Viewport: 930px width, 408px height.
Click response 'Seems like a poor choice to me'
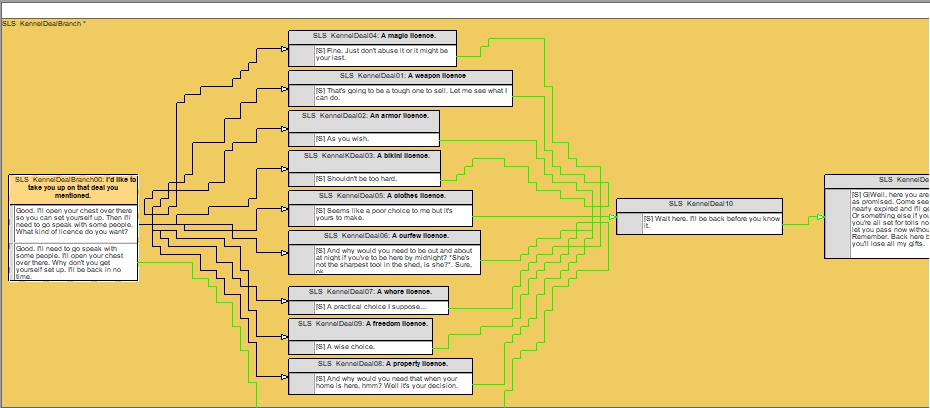(x=393, y=215)
